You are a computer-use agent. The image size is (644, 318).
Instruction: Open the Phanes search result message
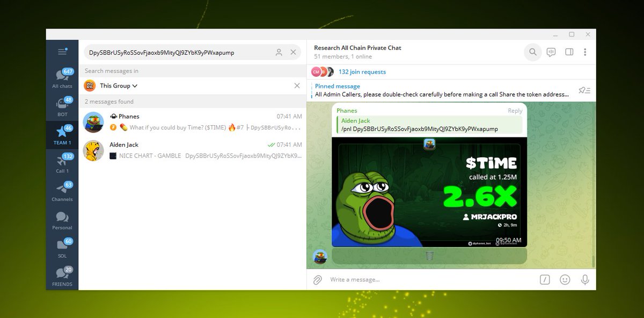coord(192,122)
